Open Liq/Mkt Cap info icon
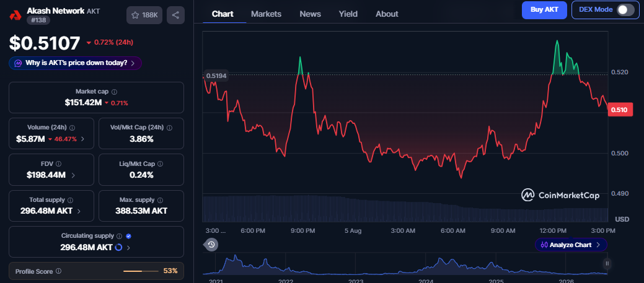Image resolution: width=644 pixels, height=283 pixels. pos(160,164)
